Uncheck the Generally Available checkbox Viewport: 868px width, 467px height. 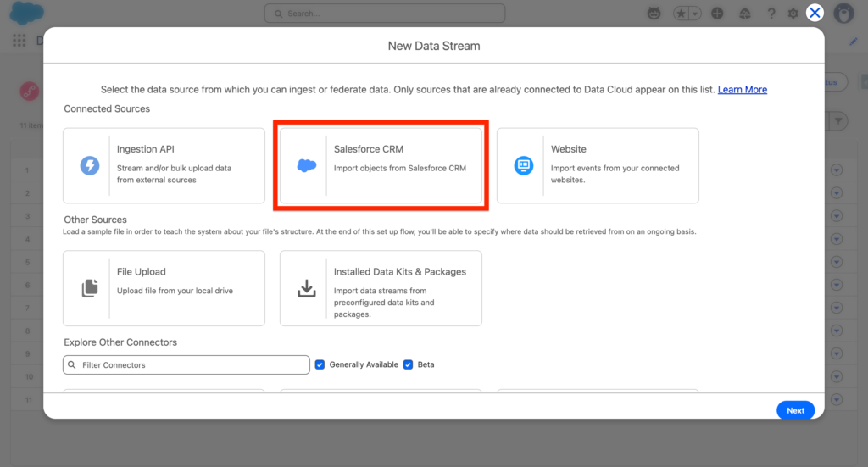(320, 364)
